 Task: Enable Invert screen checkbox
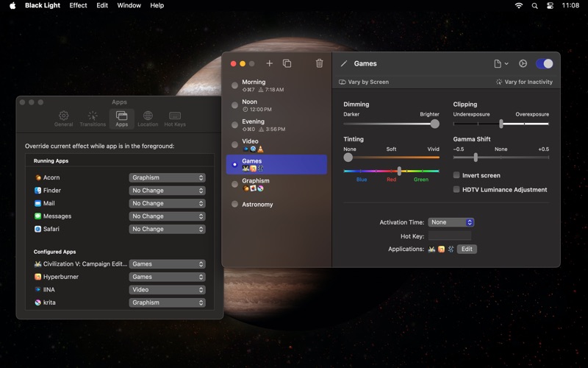click(456, 175)
